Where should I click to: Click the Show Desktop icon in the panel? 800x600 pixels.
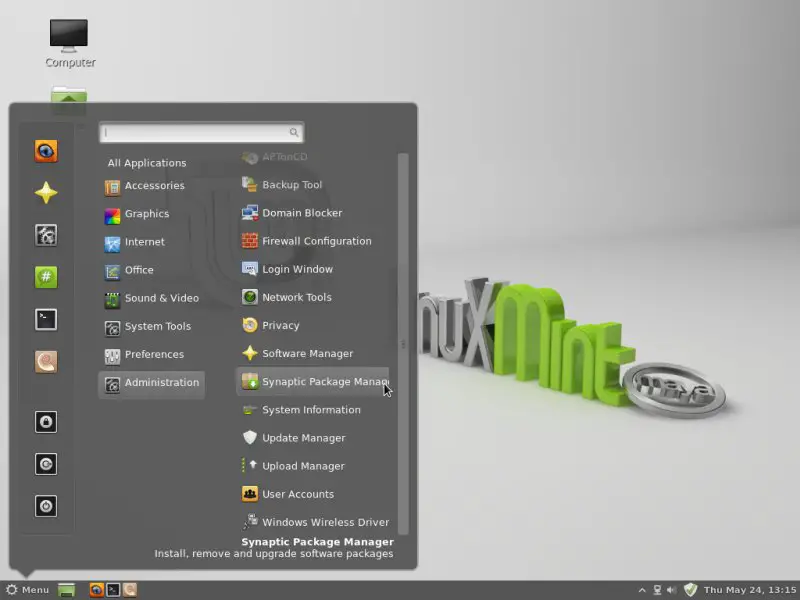point(66,590)
